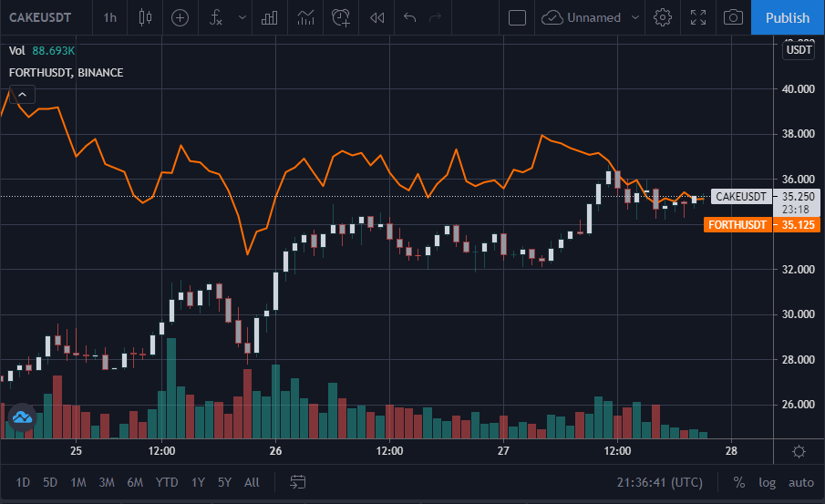Collapse the indicator legend with chevron
This screenshot has width=825, height=504.
[x=22, y=95]
